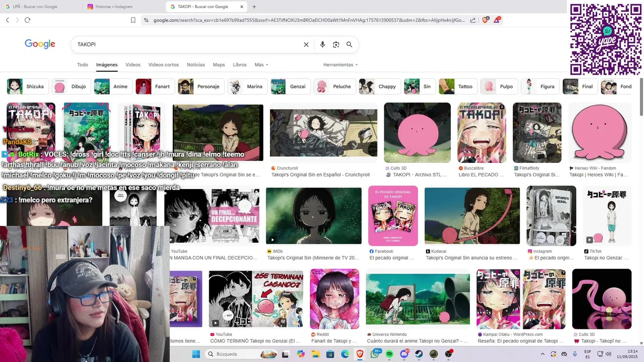Filter images by Chappy chip
Viewport: 644px width, 362px height.
[379, 86]
